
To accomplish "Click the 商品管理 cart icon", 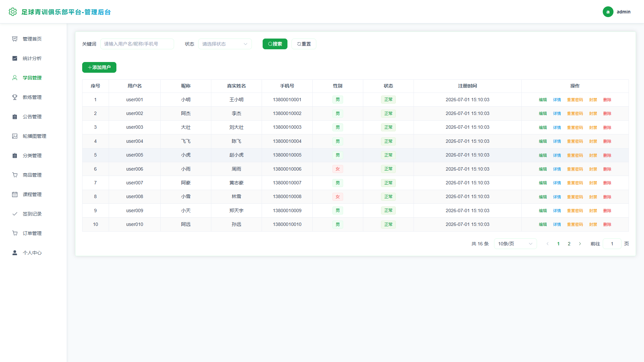I will [15, 175].
